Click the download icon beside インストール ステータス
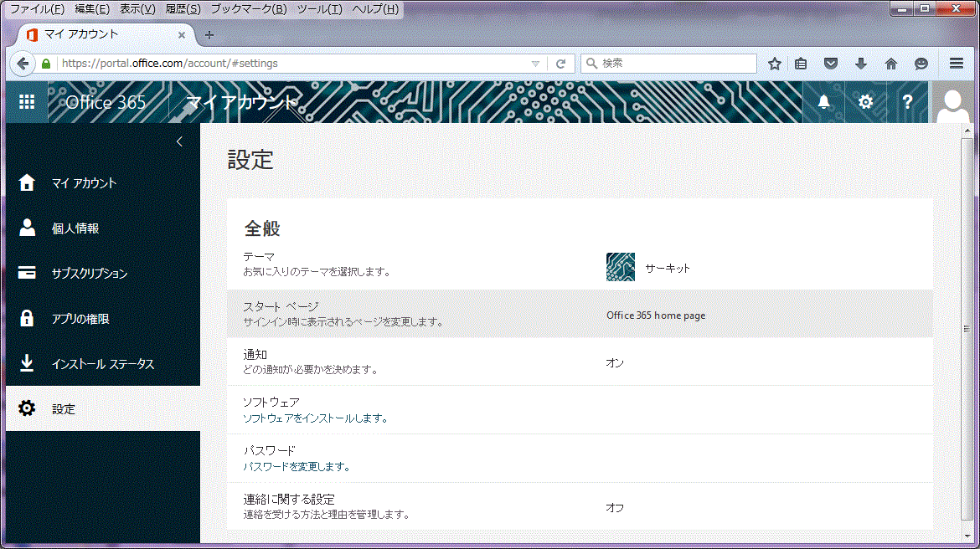This screenshot has height=549, width=980. click(27, 363)
